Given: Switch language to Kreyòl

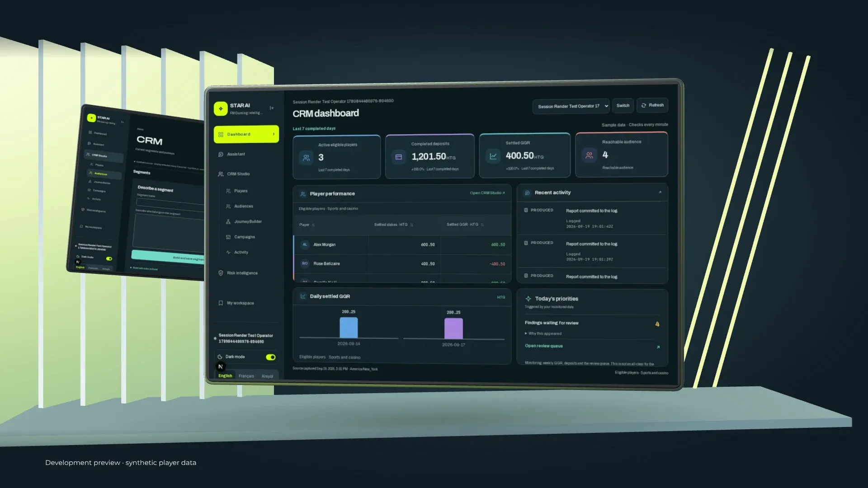Looking at the screenshot, I should 267,376.
